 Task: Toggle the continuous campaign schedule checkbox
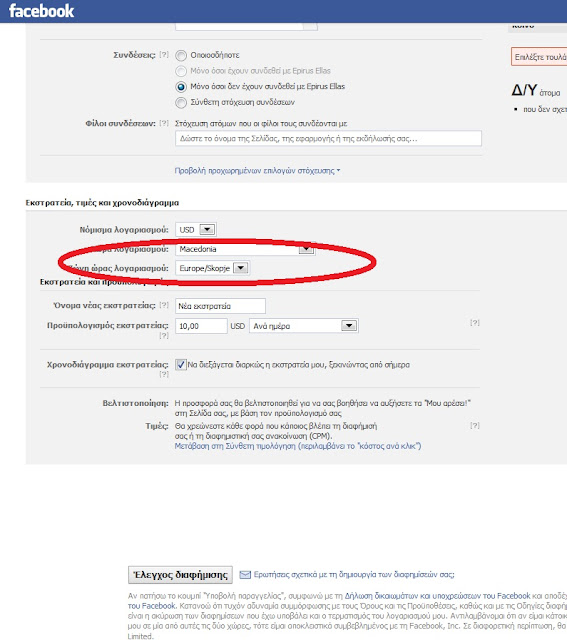coord(180,364)
